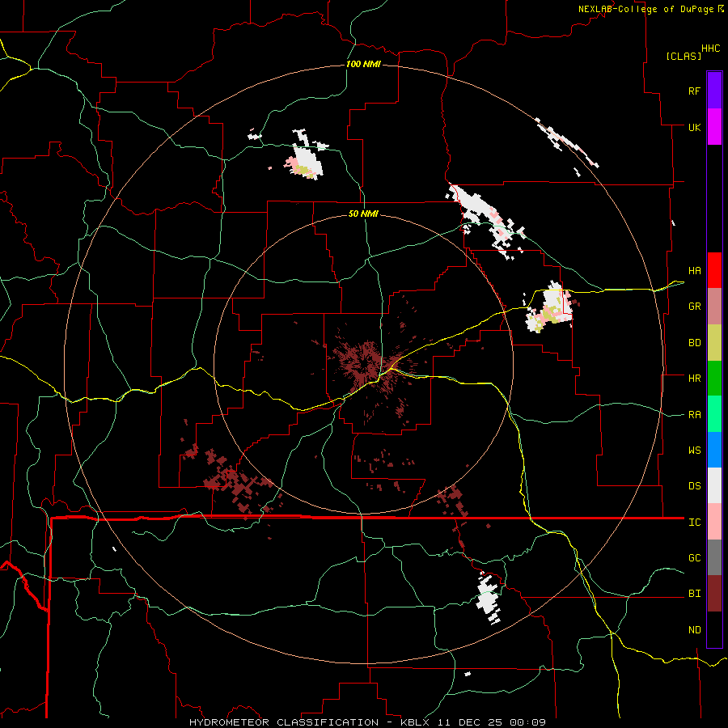Click the RA light green swatch
This screenshot has width=728, height=728.
pyautogui.click(x=714, y=414)
